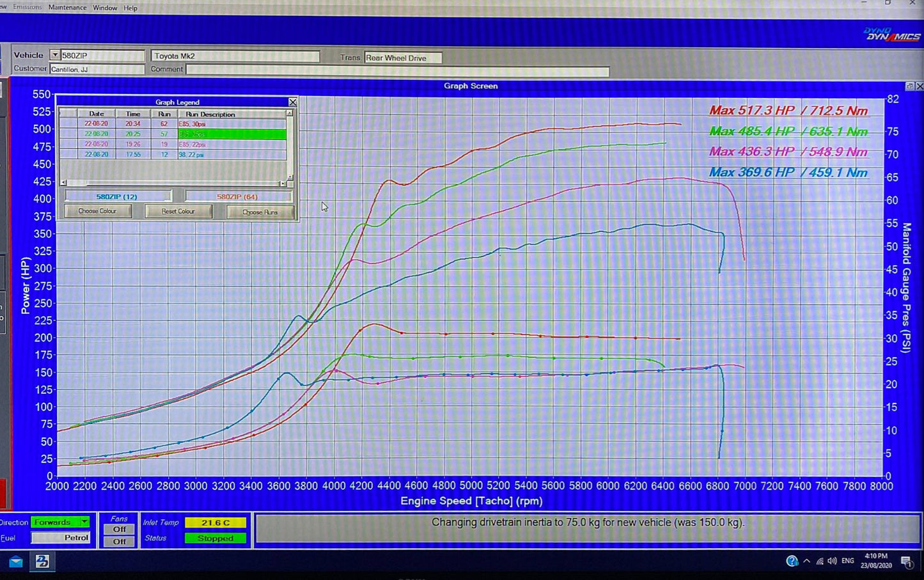Screen dimensions: 924x580
Task: Open the Maintenance menu
Action: tap(67, 7)
